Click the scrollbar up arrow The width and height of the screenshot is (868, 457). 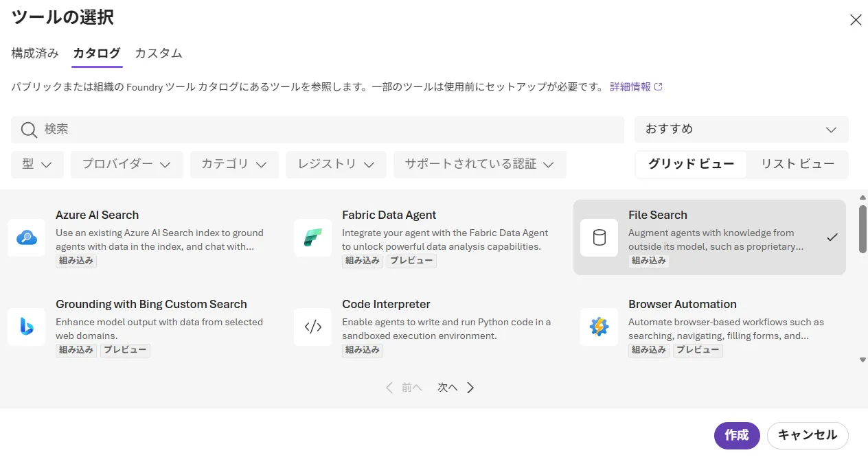[863, 198]
